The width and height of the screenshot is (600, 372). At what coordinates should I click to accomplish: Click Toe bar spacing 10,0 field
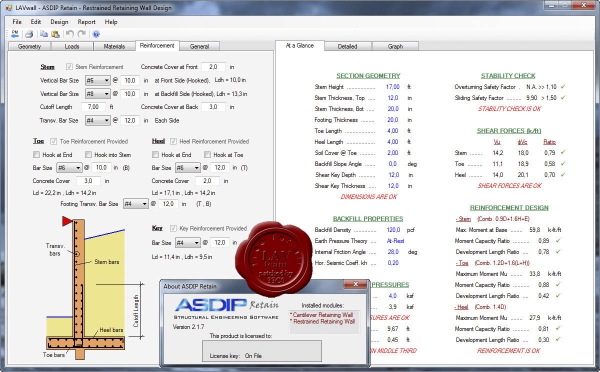tap(101, 168)
